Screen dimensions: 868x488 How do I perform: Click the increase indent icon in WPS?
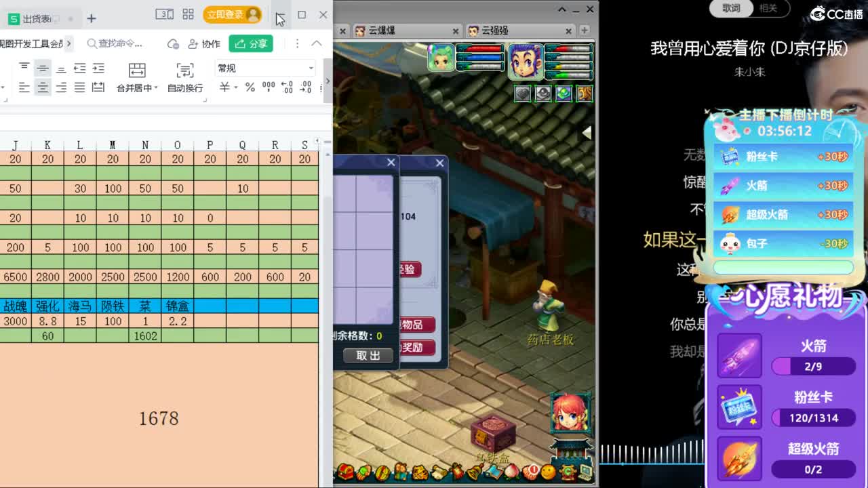click(98, 68)
